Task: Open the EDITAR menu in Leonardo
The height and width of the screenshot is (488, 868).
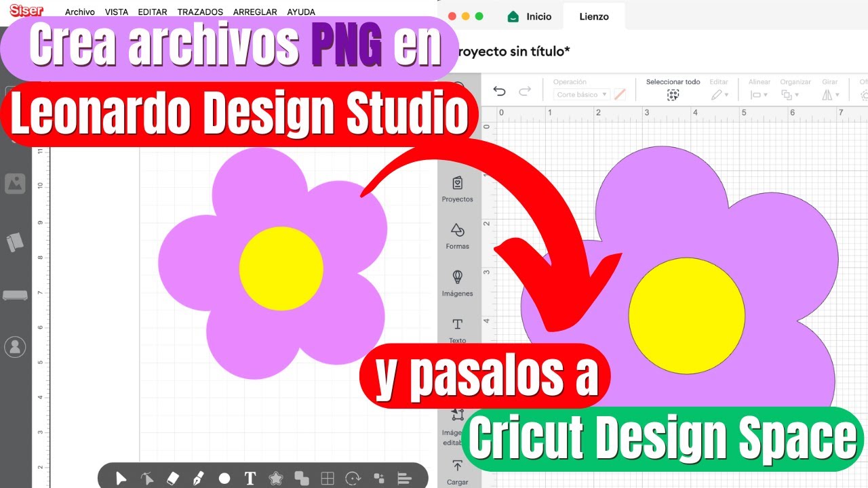Action: tap(153, 12)
